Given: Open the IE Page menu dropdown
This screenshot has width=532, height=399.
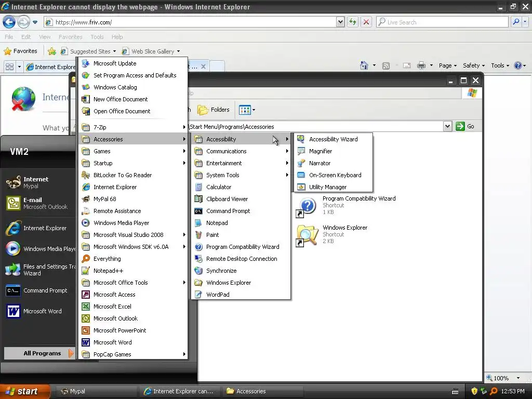Looking at the screenshot, I should 447,65.
